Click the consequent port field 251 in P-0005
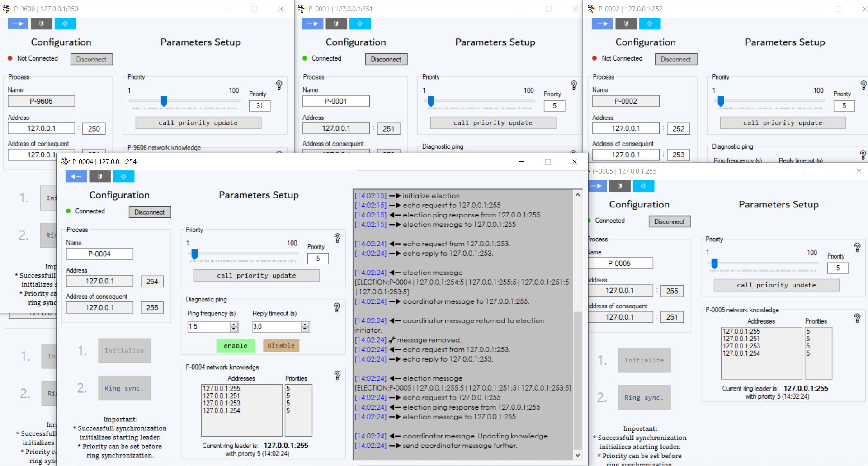The width and height of the screenshot is (868, 466). click(x=672, y=317)
